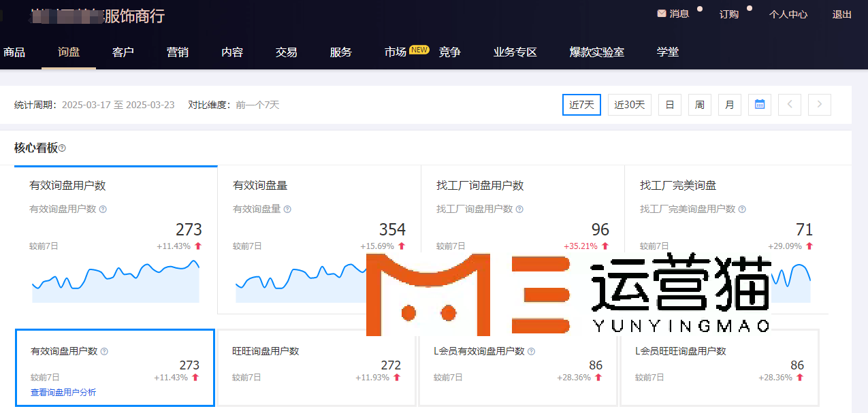Click help icon next to 核心看板
Viewport: 868px width, 413px height.
coord(63,148)
